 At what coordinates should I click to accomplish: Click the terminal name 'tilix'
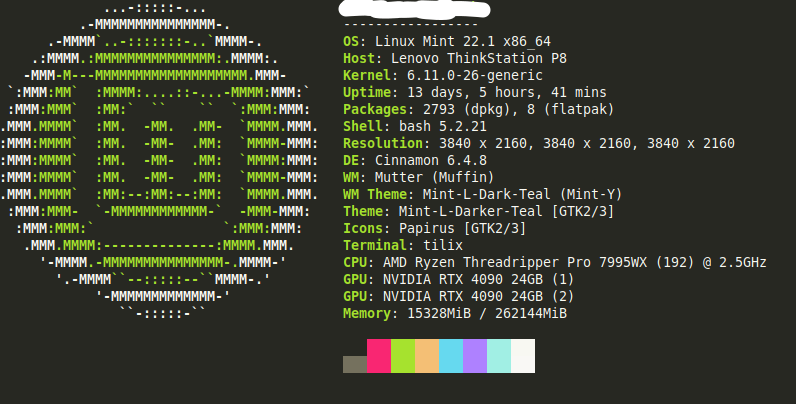443,246
